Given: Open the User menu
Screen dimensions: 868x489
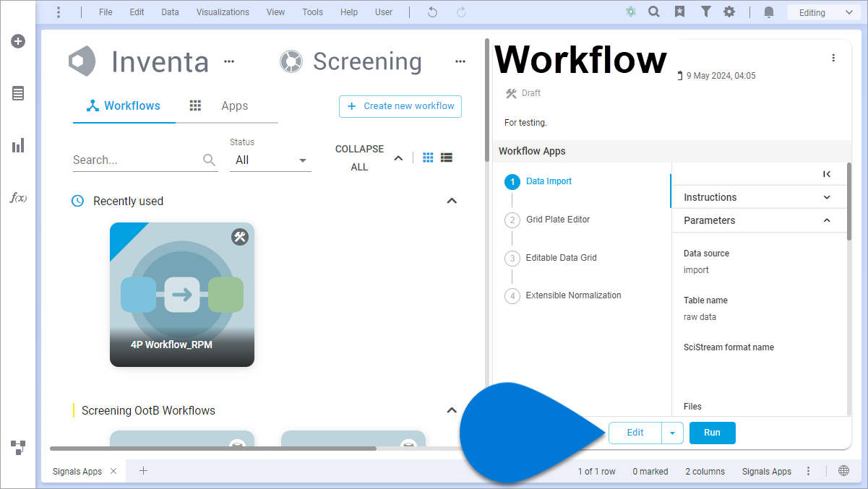Looking at the screenshot, I should pos(384,12).
